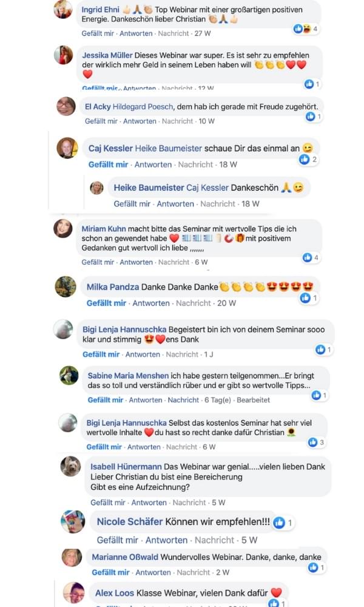Open Jessika Müller's profile picture

tap(63, 55)
